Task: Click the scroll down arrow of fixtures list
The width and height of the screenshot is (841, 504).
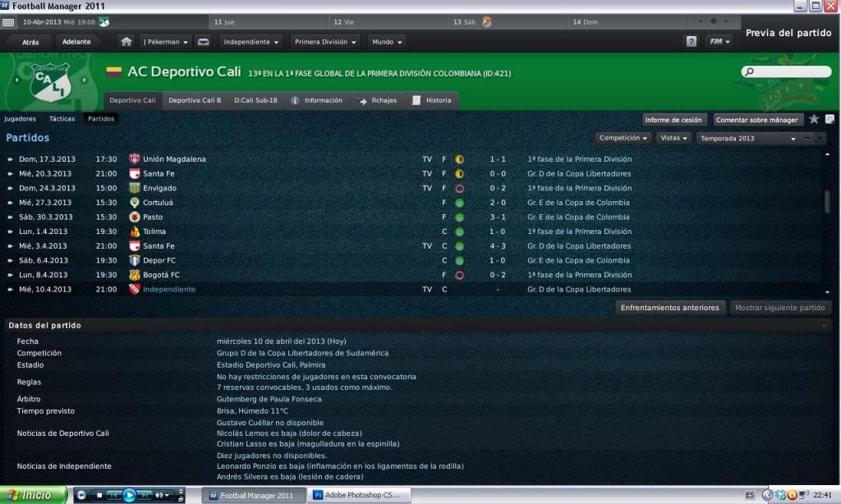Action: 827,292
